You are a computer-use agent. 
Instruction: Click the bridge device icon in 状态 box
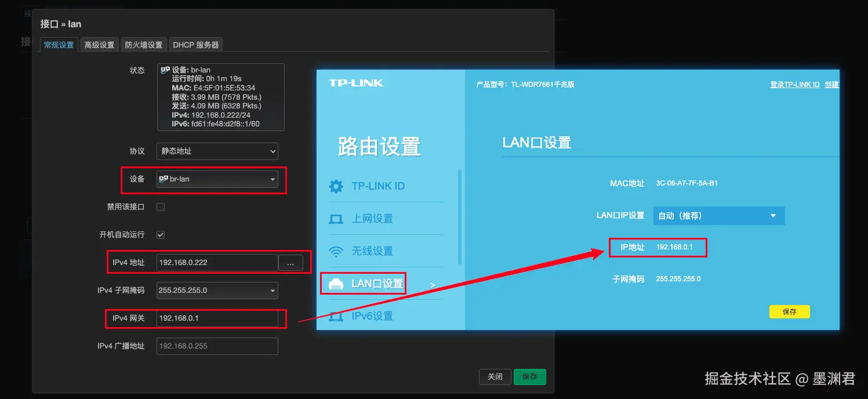point(165,70)
